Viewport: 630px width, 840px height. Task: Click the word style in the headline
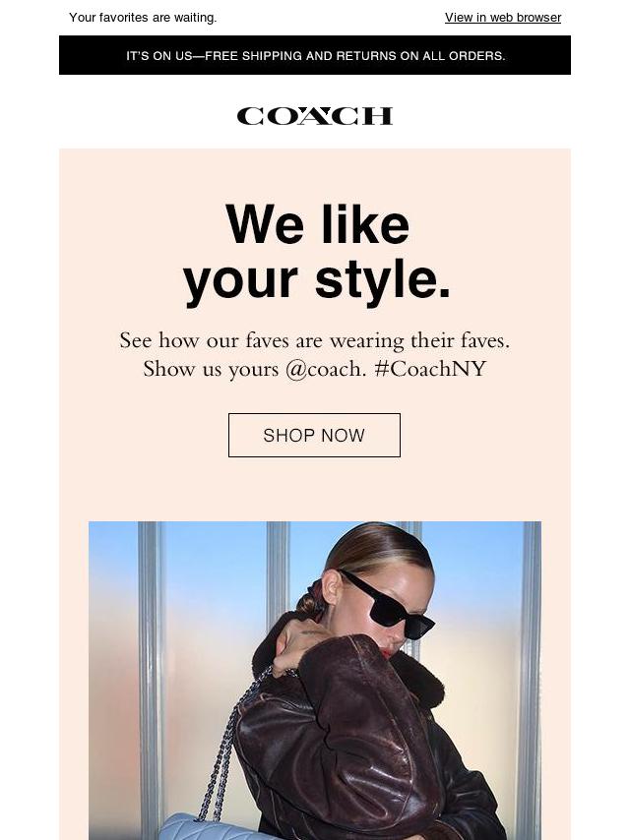[383, 280]
